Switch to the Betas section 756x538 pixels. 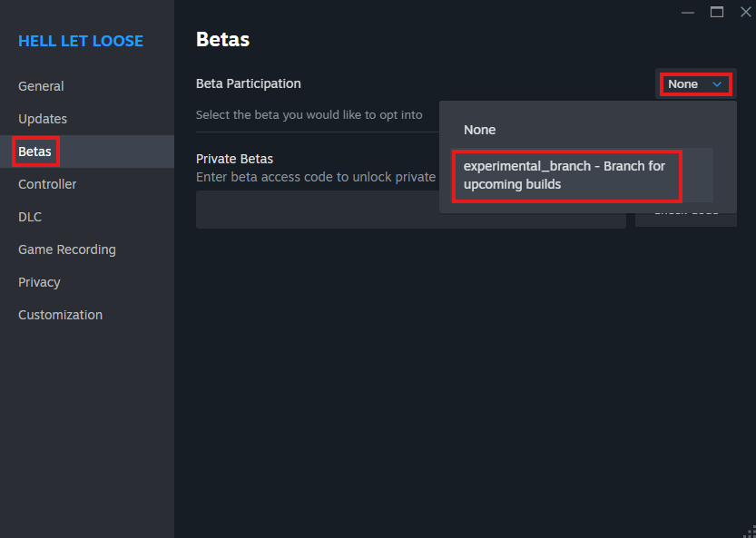coord(34,152)
